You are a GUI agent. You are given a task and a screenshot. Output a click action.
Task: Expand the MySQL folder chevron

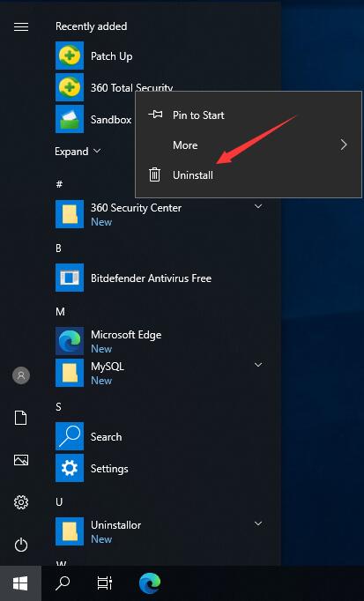pos(258,365)
